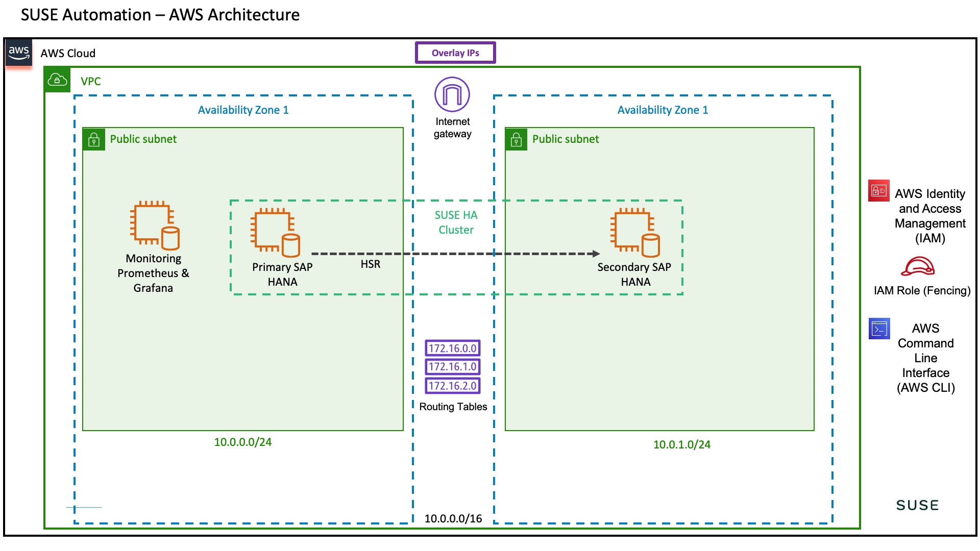Click the 'SUSE HA Cluster' label
The image size is (980, 551).
(456, 222)
